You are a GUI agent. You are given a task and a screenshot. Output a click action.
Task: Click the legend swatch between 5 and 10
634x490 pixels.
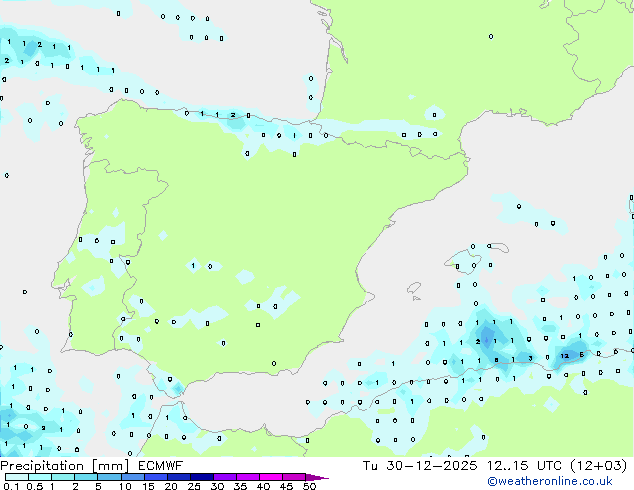109,477
